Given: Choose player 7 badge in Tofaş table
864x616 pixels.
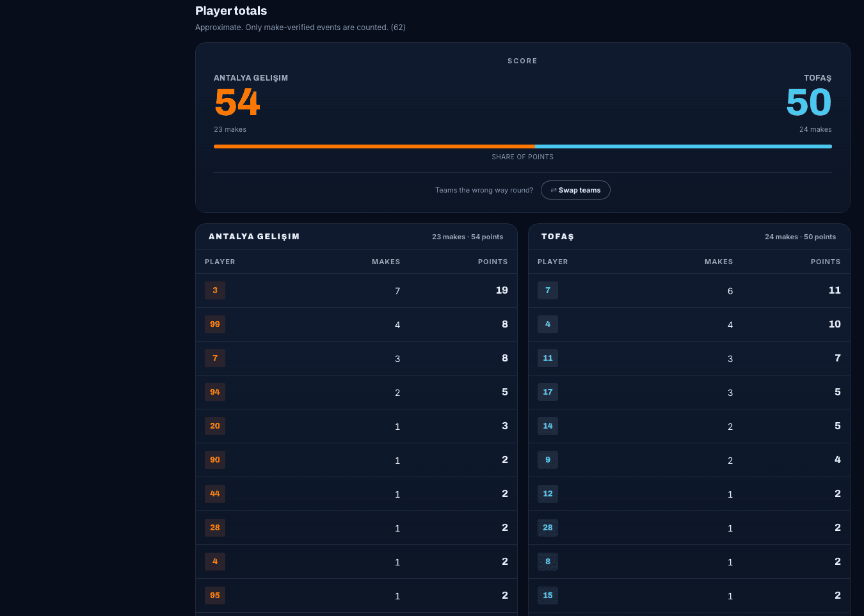Looking at the screenshot, I should 548,290.
